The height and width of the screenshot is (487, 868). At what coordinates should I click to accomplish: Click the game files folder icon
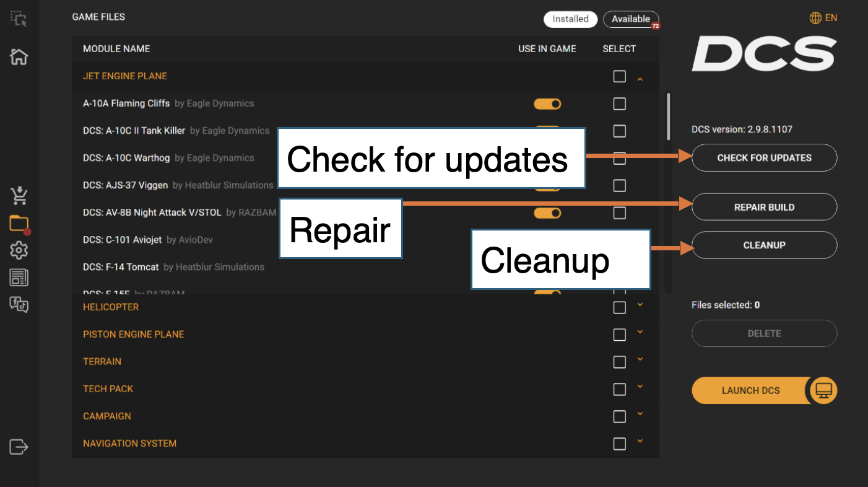(19, 223)
